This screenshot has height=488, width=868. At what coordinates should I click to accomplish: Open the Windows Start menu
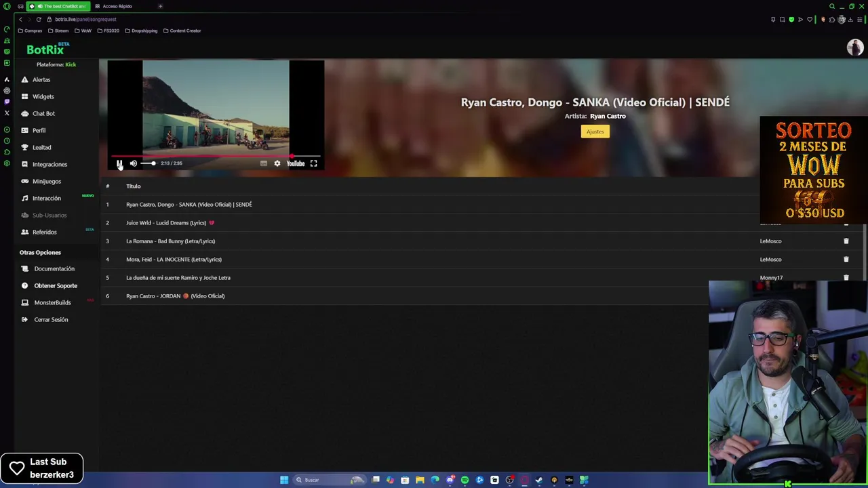pyautogui.click(x=284, y=480)
